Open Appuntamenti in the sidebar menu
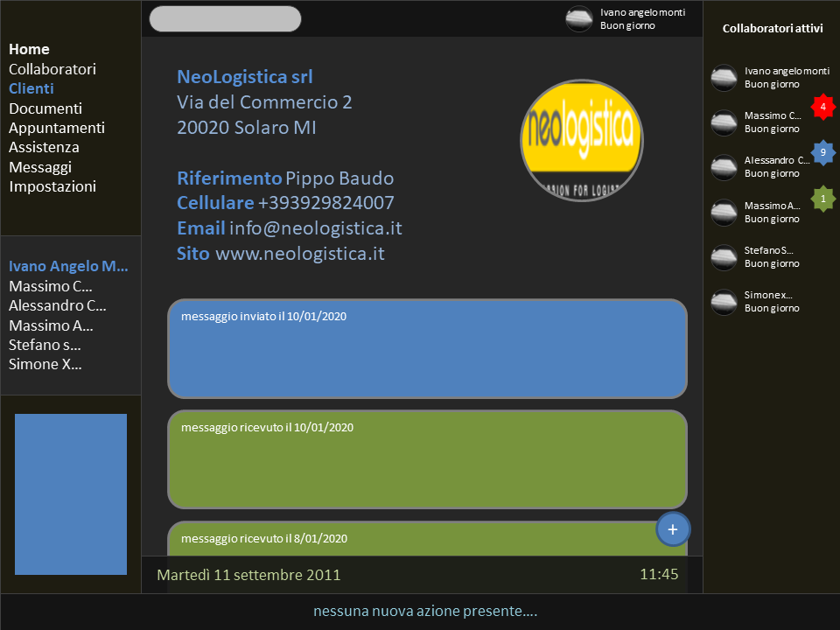Viewport: 840px width, 630px height. tap(57, 128)
